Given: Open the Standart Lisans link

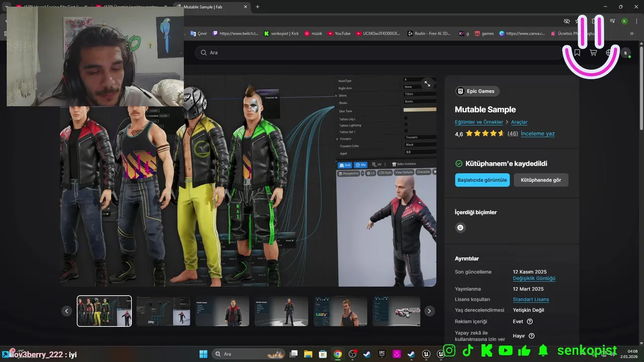Looking at the screenshot, I should pyautogui.click(x=531, y=300).
